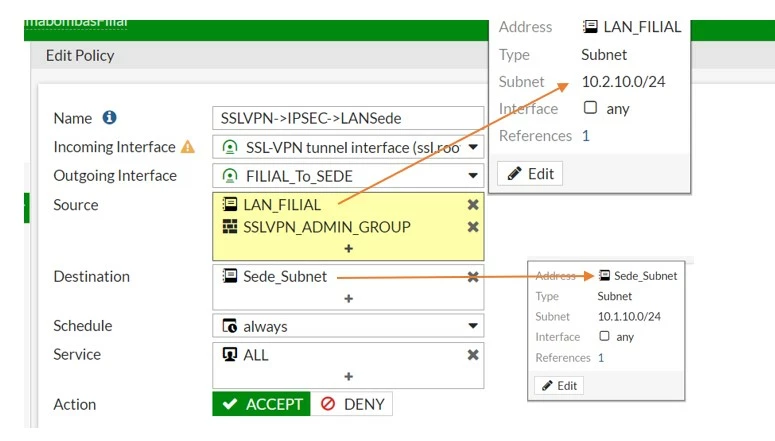Open the Schedule dropdown
Screen dimensions: 775x441
click(473, 325)
